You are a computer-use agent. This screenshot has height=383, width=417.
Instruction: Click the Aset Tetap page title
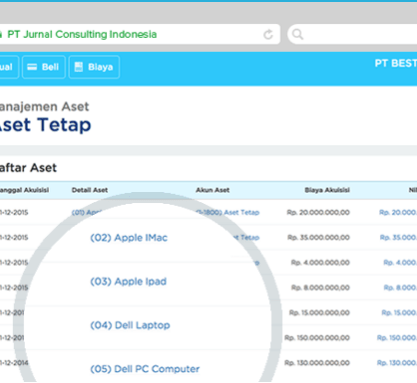(45, 125)
